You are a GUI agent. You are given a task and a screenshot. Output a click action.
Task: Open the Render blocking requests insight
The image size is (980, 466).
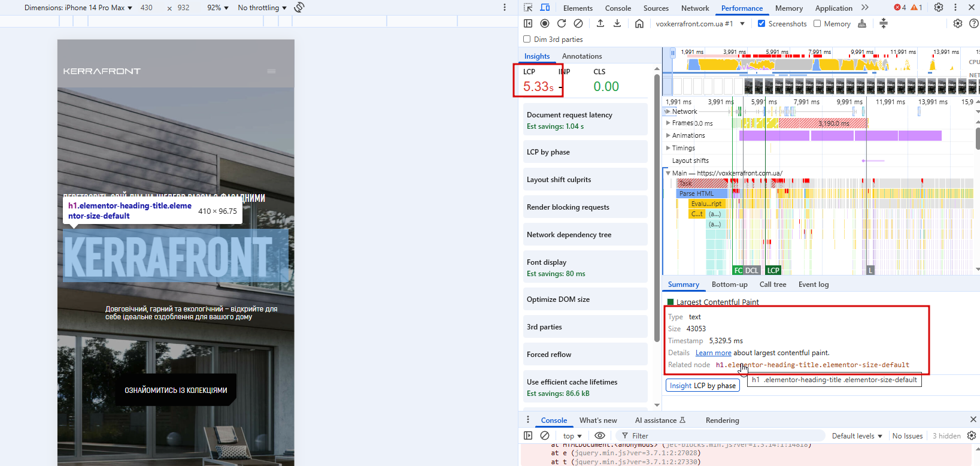pos(585,207)
